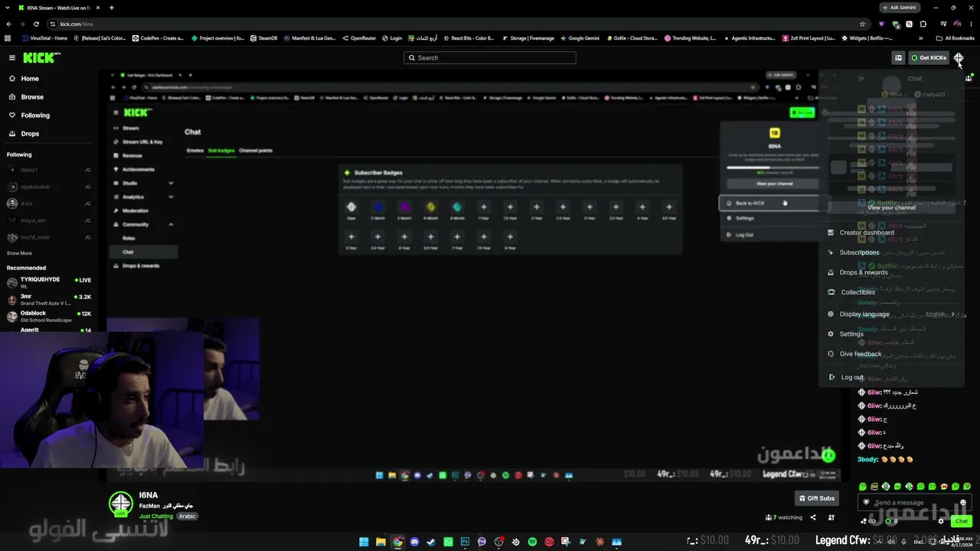Open Discord from the taskbar
The width and height of the screenshot is (980, 551).
point(414,542)
